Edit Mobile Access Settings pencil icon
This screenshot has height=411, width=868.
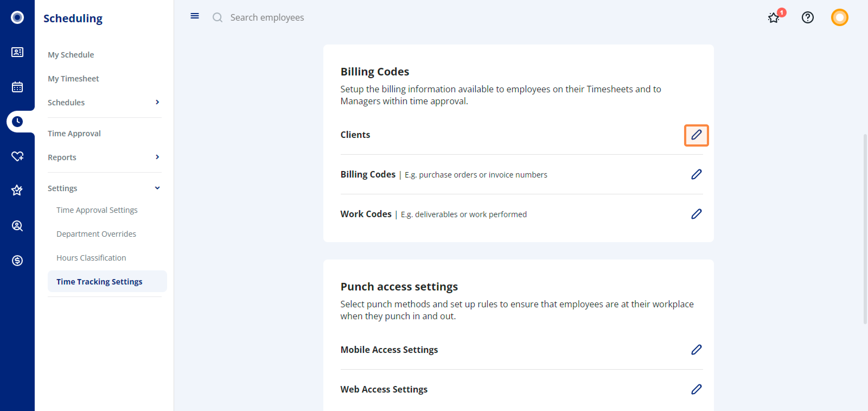coord(696,350)
